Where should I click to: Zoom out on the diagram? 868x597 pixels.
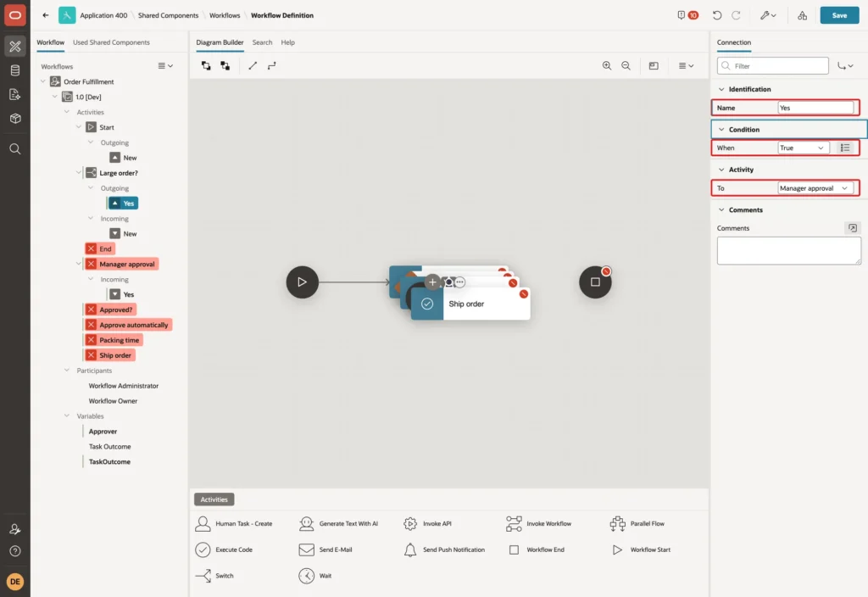(626, 65)
